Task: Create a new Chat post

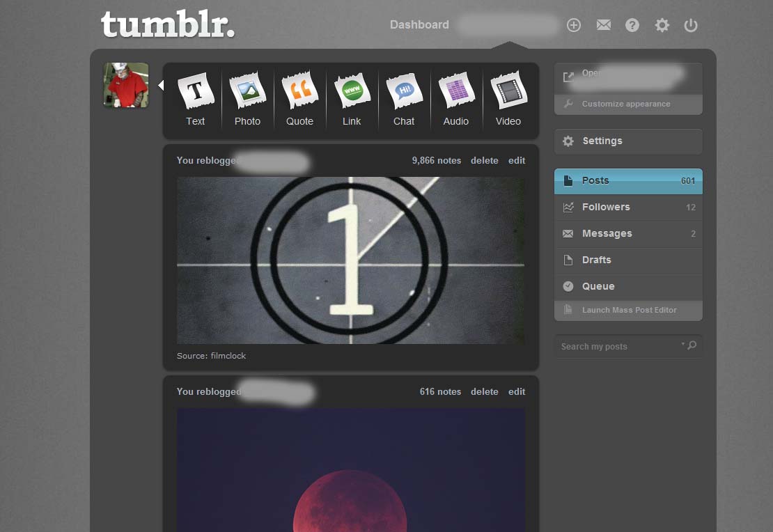Action: coord(404,99)
